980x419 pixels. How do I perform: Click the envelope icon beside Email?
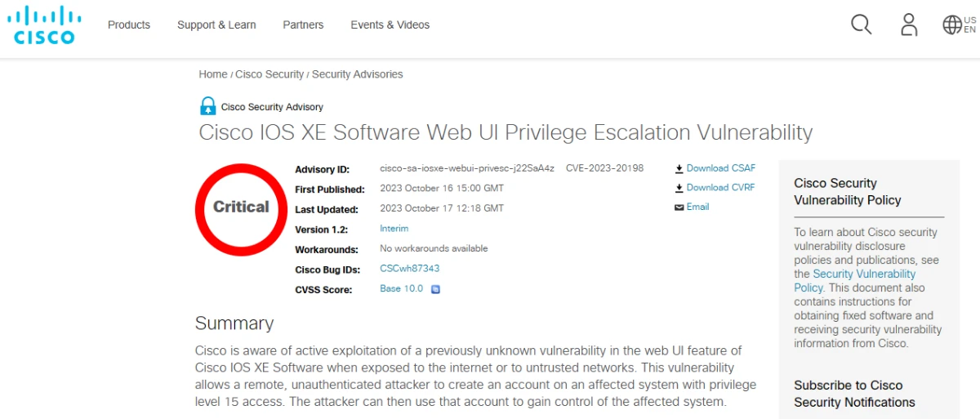[x=679, y=207]
